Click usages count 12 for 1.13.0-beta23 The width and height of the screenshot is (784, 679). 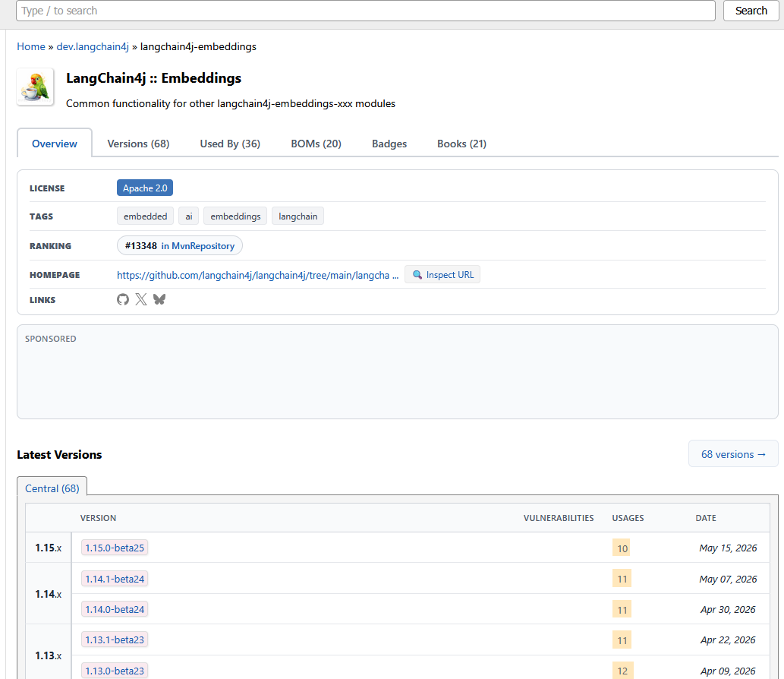point(622,671)
